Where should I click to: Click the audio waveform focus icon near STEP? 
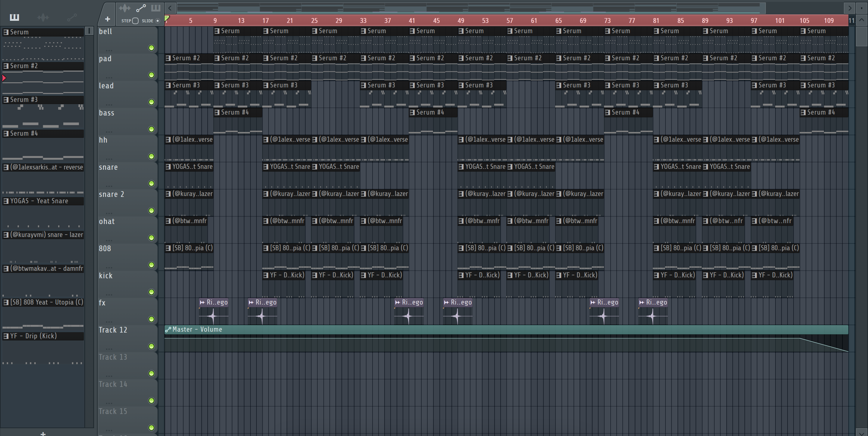125,8
